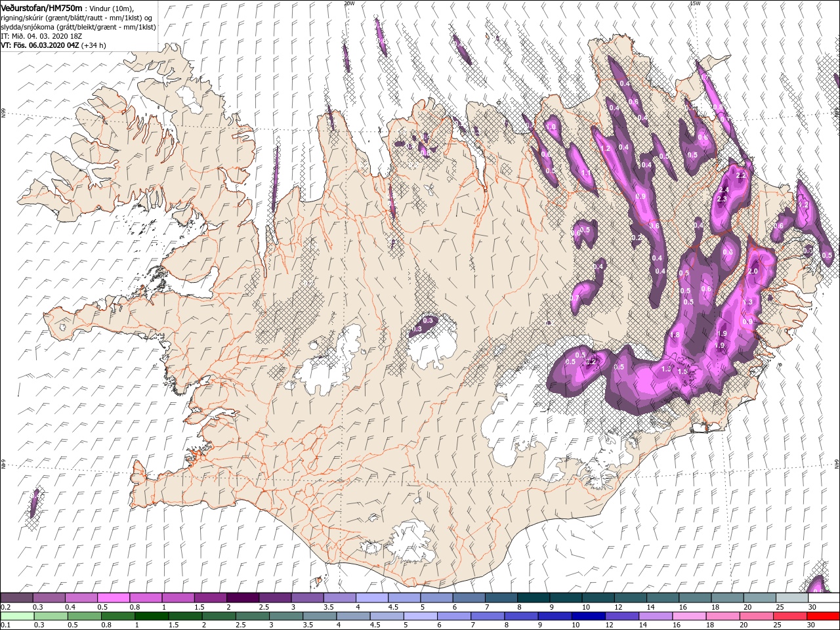Image resolution: width=840 pixels, height=630 pixels.
Task: Select the 2.0 precipitation value on the map
Action: pos(753,271)
